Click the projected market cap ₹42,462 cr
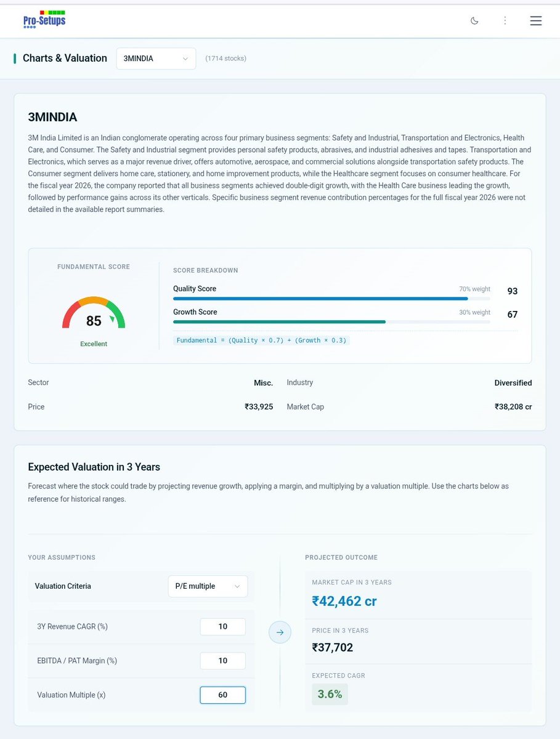560x739 pixels. [x=344, y=601]
